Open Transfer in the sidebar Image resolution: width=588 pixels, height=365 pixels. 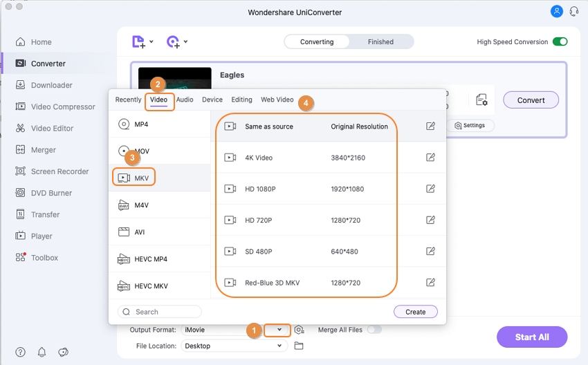(37, 214)
